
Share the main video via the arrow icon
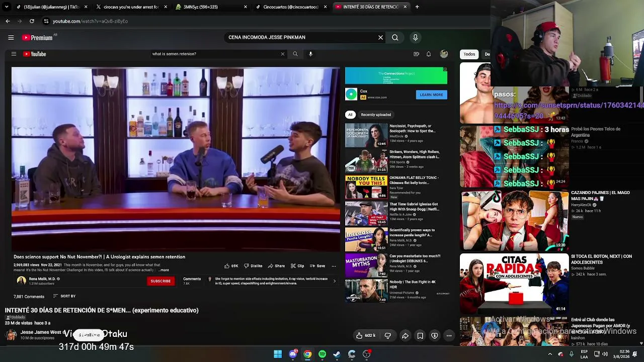pyautogui.click(x=405, y=335)
